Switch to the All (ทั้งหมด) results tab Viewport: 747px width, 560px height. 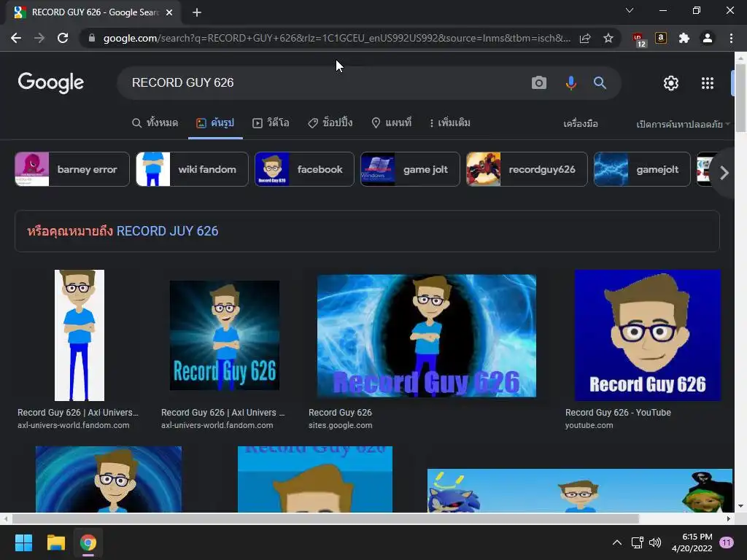point(155,122)
